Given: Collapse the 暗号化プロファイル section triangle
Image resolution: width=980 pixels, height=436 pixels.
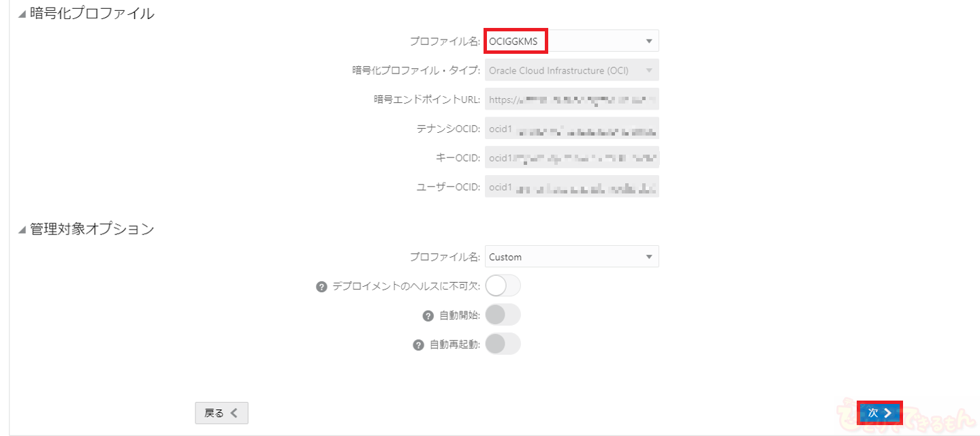Looking at the screenshot, I should pos(22,14).
